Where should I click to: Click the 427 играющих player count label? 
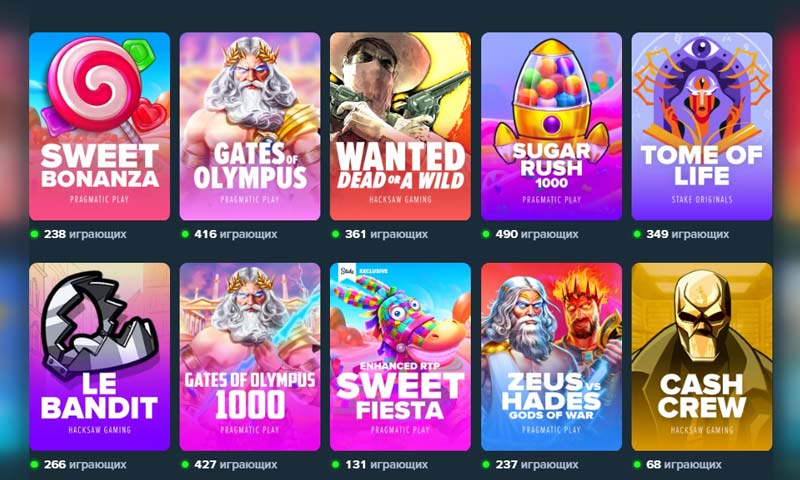coord(236,465)
